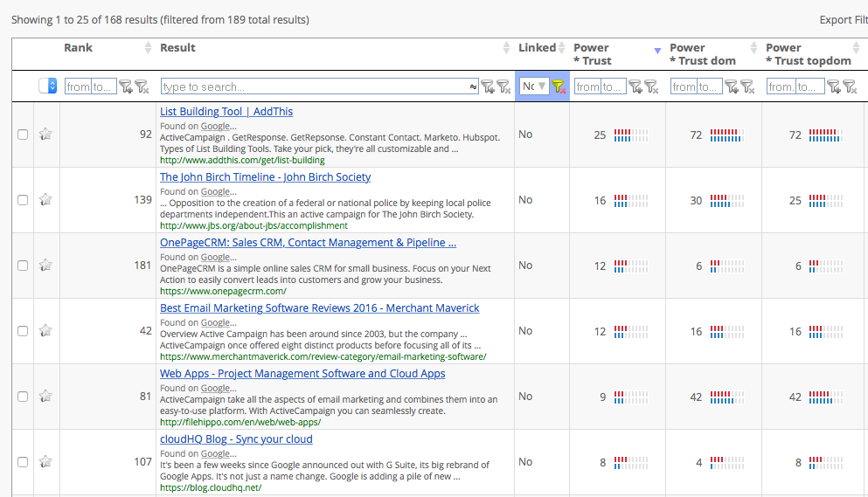Open Best Email Marketing Software Reviews link
The width and height of the screenshot is (868, 497).
coord(319,307)
